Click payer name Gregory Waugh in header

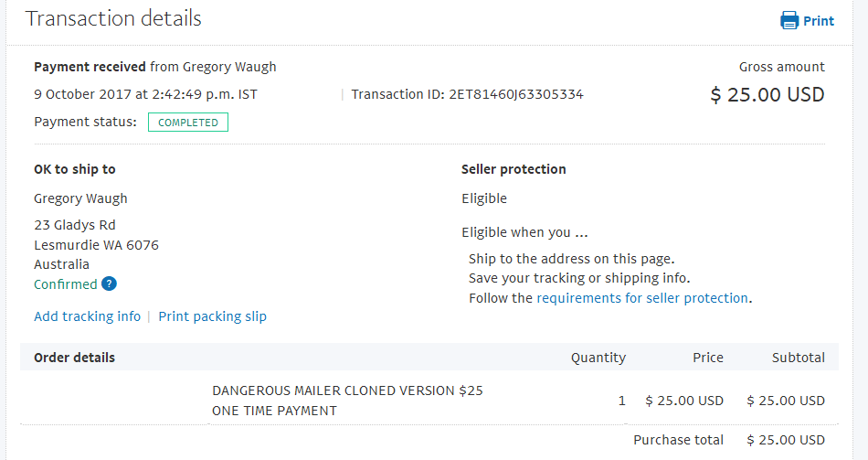229,67
